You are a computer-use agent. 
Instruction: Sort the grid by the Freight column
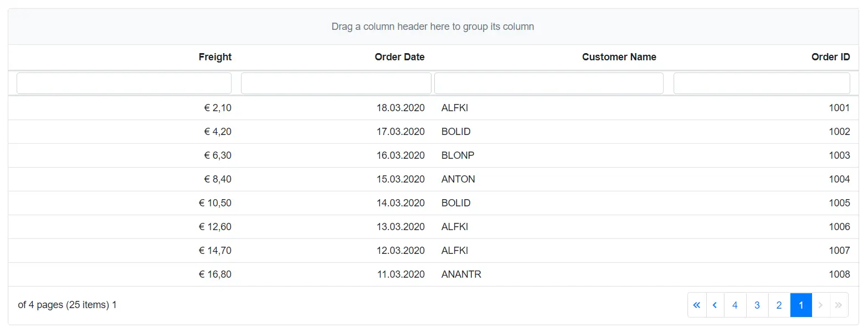(215, 57)
